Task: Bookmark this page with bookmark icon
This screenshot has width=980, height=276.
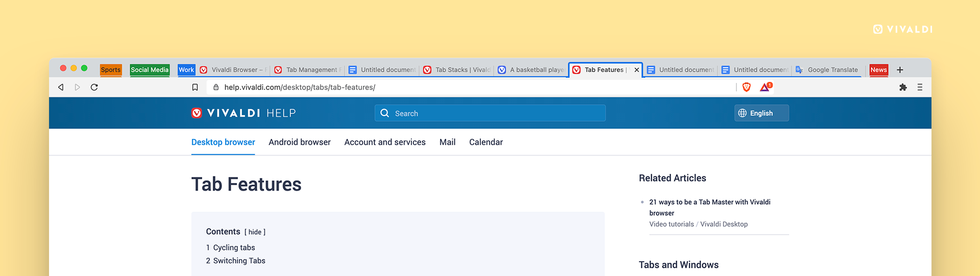Action: point(195,87)
